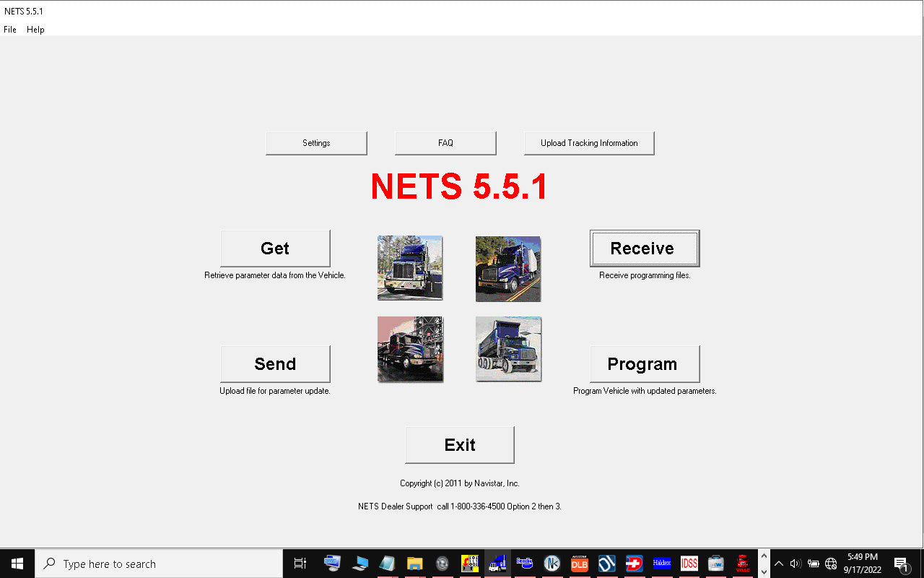Open the FAQ button
This screenshot has width=924, height=578.
coord(445,143)
